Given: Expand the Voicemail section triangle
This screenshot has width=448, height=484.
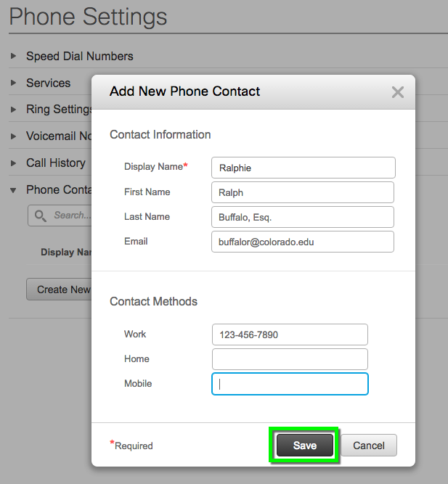Looking at the screenshot, I should [x=13, y=136].
